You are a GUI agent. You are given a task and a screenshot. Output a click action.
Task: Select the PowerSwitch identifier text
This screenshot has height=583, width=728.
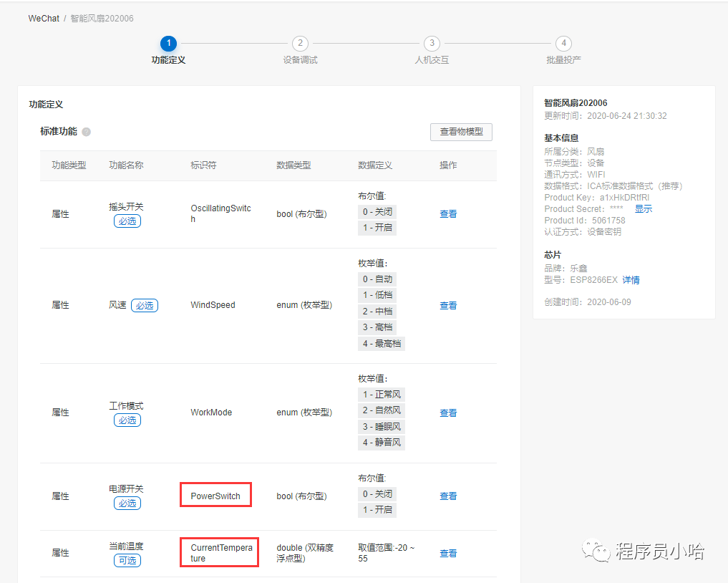click(215, 496)
